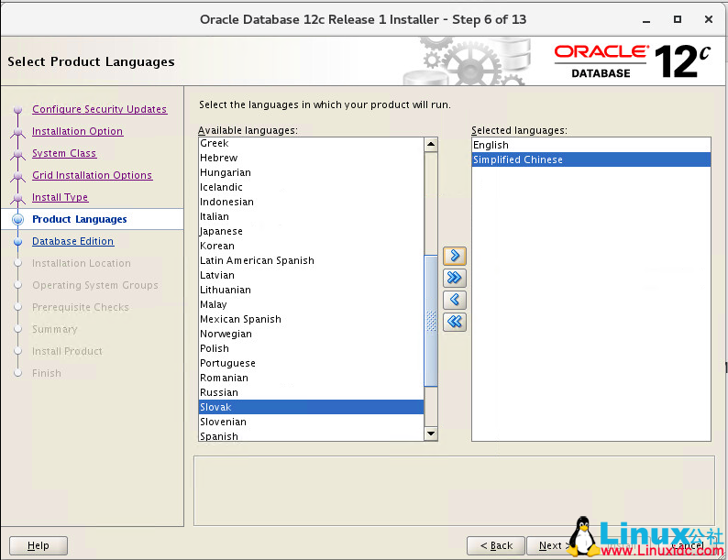
Task: Select Hebrew in the Available languages list
Action: pos(311,158)
